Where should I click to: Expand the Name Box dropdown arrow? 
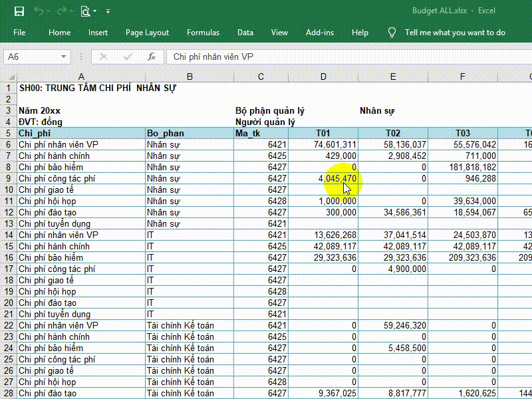pyautogui.click(x=64, y=57)
